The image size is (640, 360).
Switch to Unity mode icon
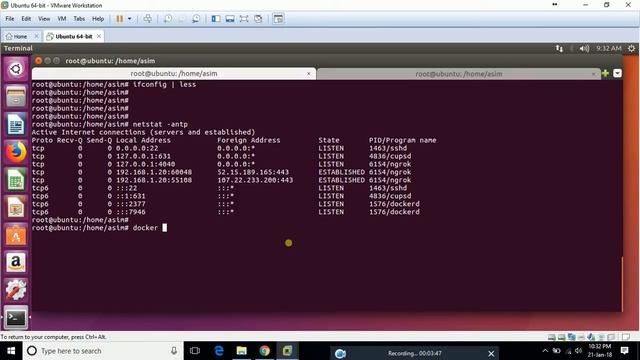tap(258, 19)
